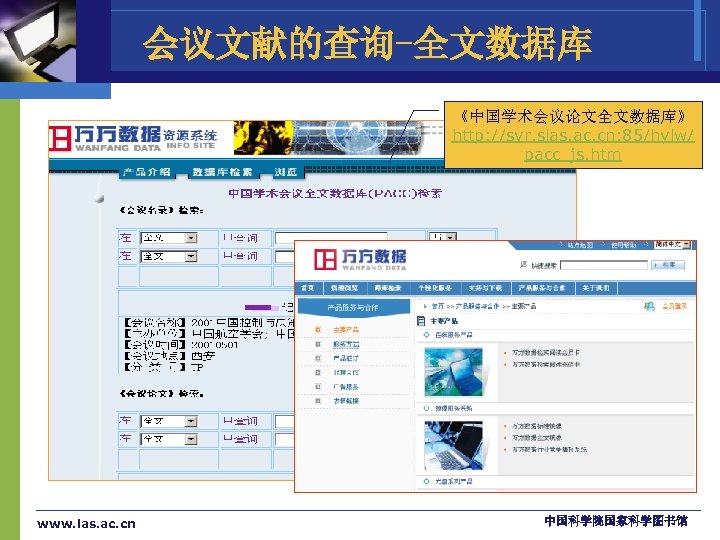Image resolution: width=720 pixels, height=540 pixels.
Task: Click the bullet icon beside 广告服务 in the sidebar
Action: coord(318,387)
